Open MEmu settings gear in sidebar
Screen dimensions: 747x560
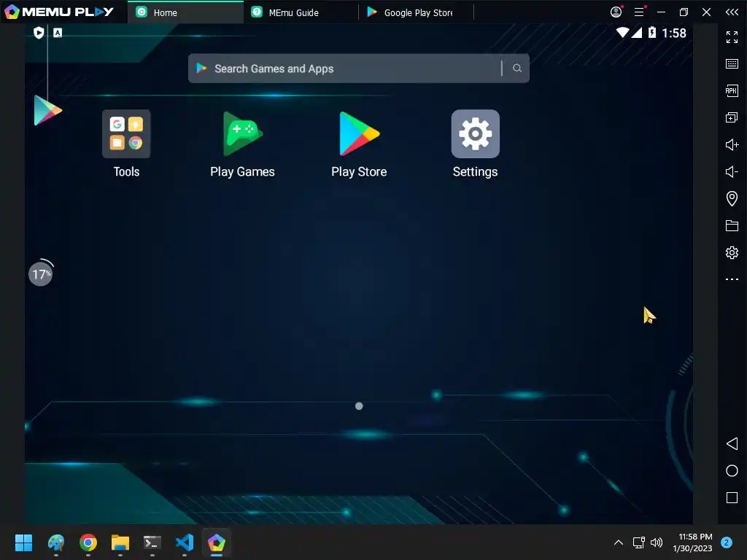[x=732, y=252]
